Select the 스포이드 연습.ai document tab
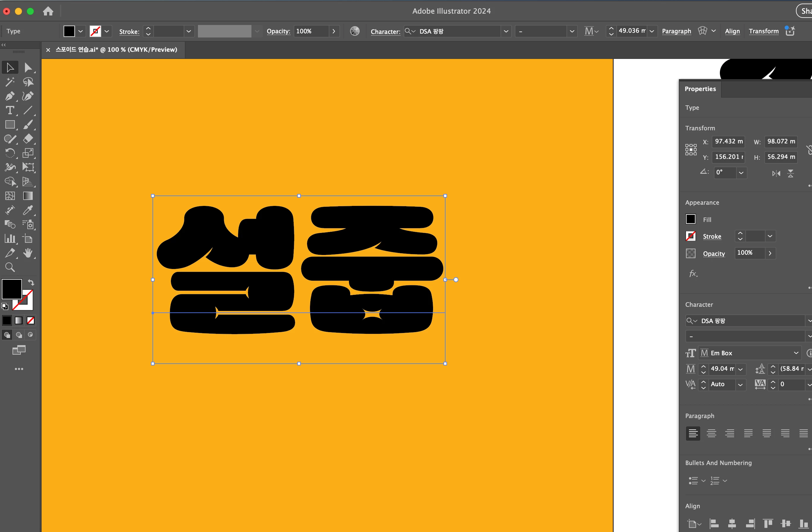 point(116,49)
